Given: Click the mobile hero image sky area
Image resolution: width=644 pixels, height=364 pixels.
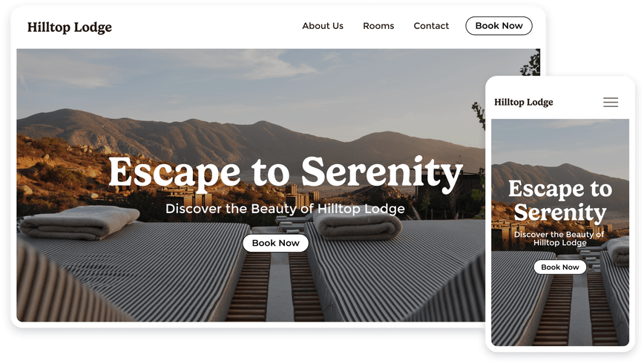Looking at the screenshot, I should [560, 140].
